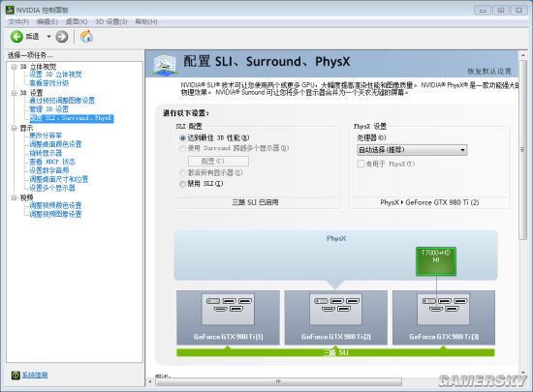This screenshot has width=533, height=392.
Task: Click the gray Forward arrow icon
Action: click(61, 37)
